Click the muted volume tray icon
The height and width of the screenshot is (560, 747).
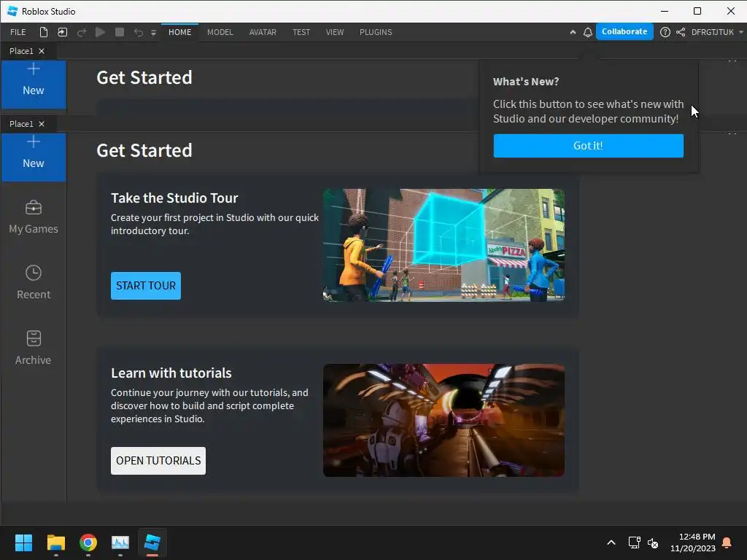point(653,542)
